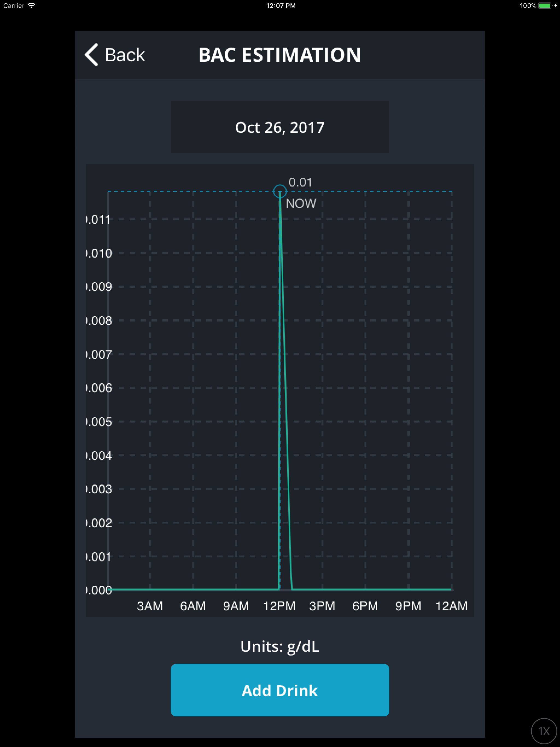This screenshot has width=560, height=747.
Task: Tap the 6AM axis label
Action: tap(193, 606)
